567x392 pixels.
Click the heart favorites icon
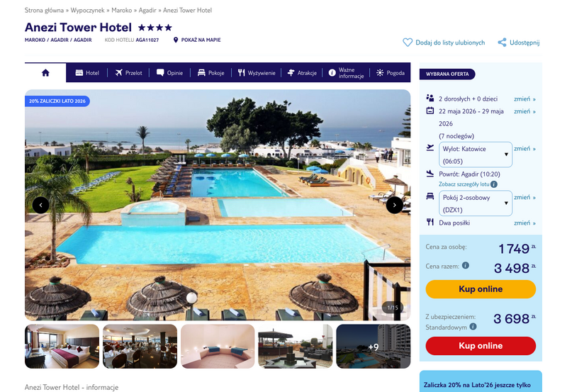408,43
